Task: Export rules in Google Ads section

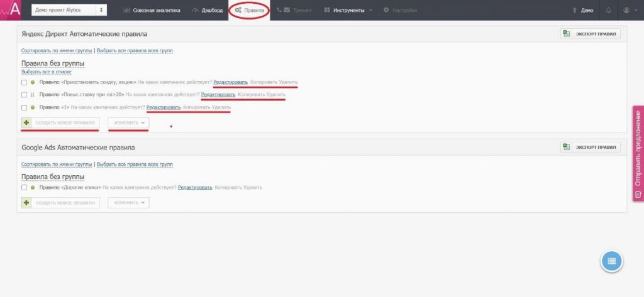Action: (x=591, y=148)
